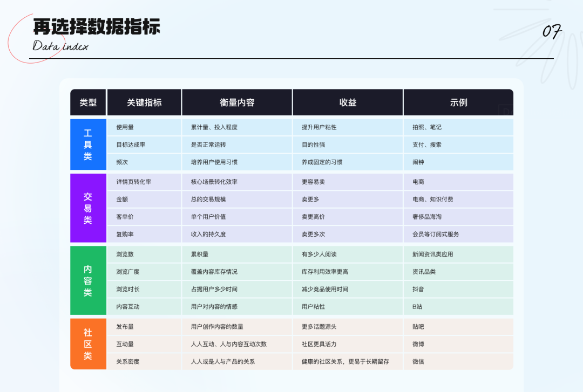
Task: Select the 关系密度 cell
Action: 144,361
